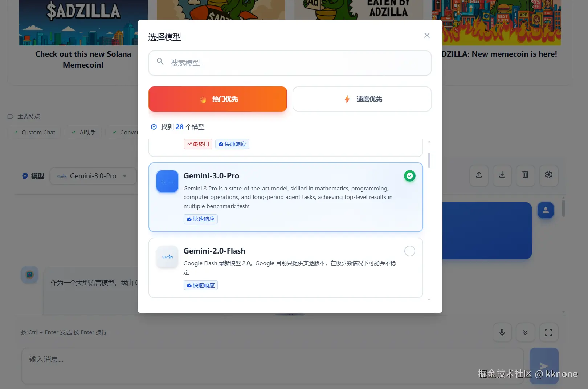Click the double-chevron collapse icon

click(525, 332)
